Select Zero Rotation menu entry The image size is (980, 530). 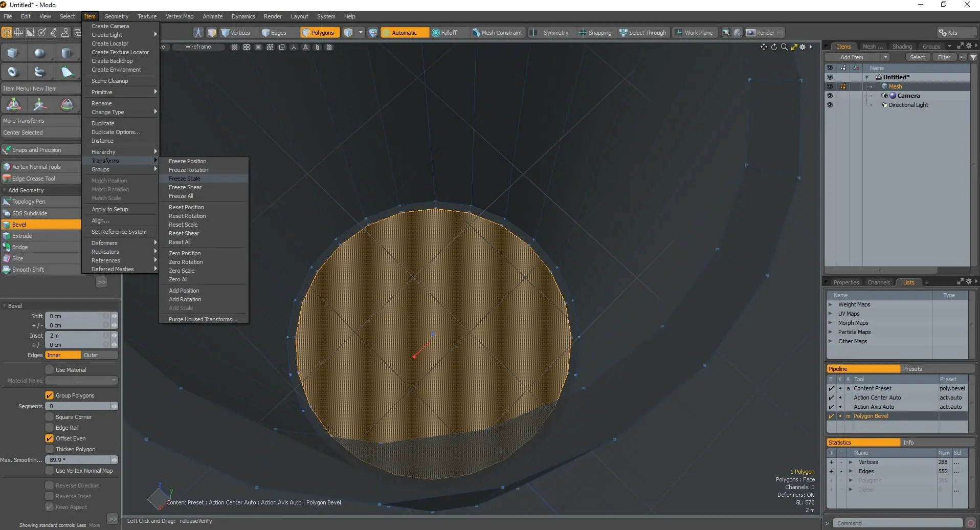(204, 262)
